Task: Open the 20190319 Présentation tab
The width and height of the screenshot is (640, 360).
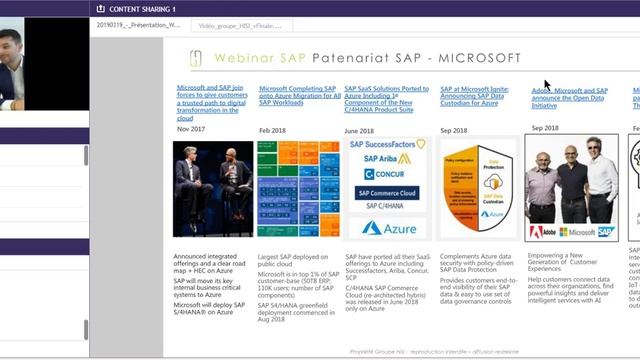Action: point(138,25)
